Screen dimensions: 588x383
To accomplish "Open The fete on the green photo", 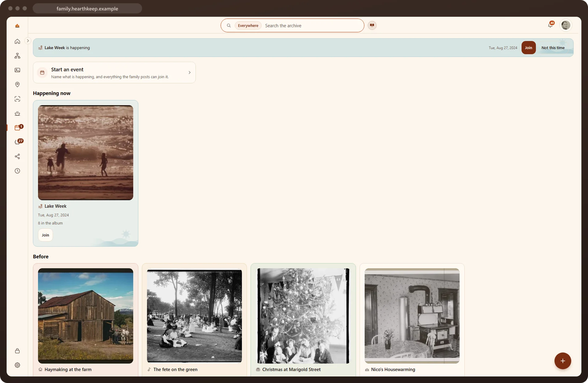I will [x=194, y=316].
